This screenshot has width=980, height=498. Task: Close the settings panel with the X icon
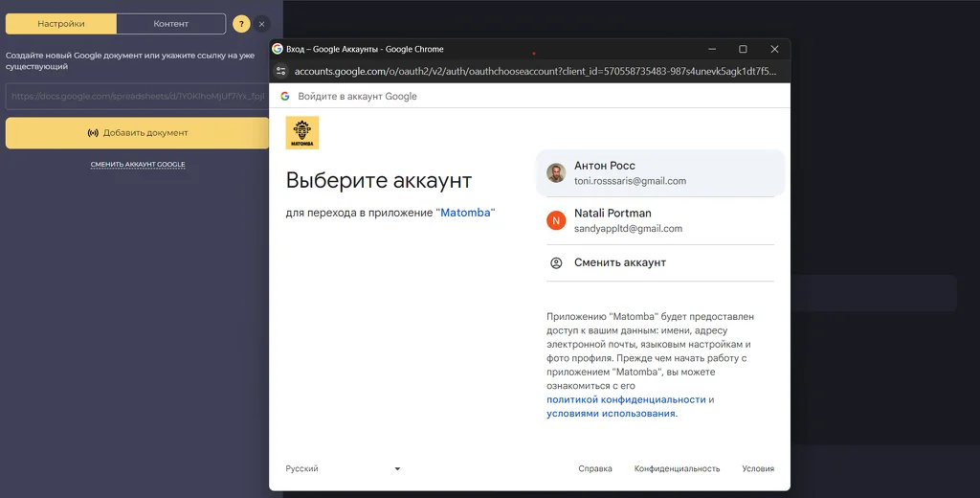coord(262,24)
